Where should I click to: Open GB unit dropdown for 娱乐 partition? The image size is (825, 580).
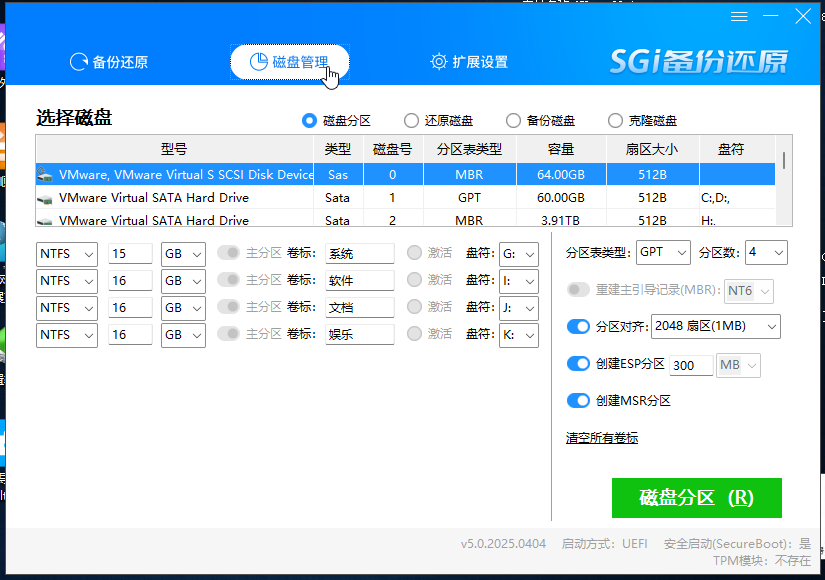183,335
